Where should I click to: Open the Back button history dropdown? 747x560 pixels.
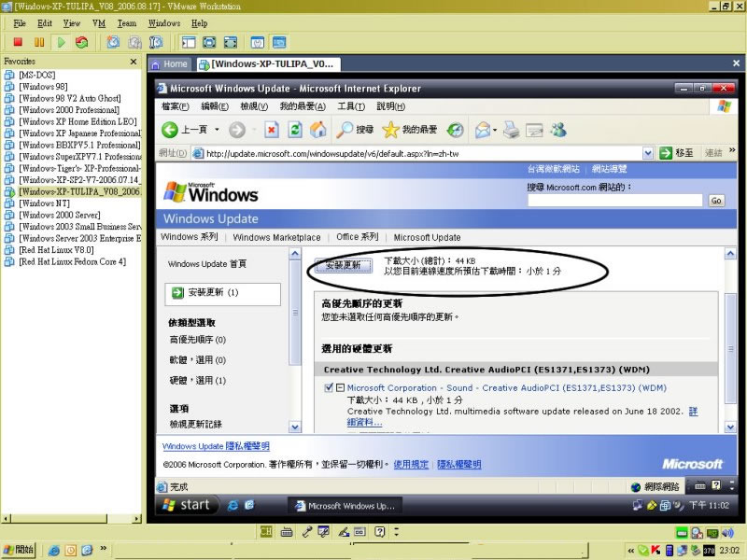pyautogui.click(x=217, y=130)
